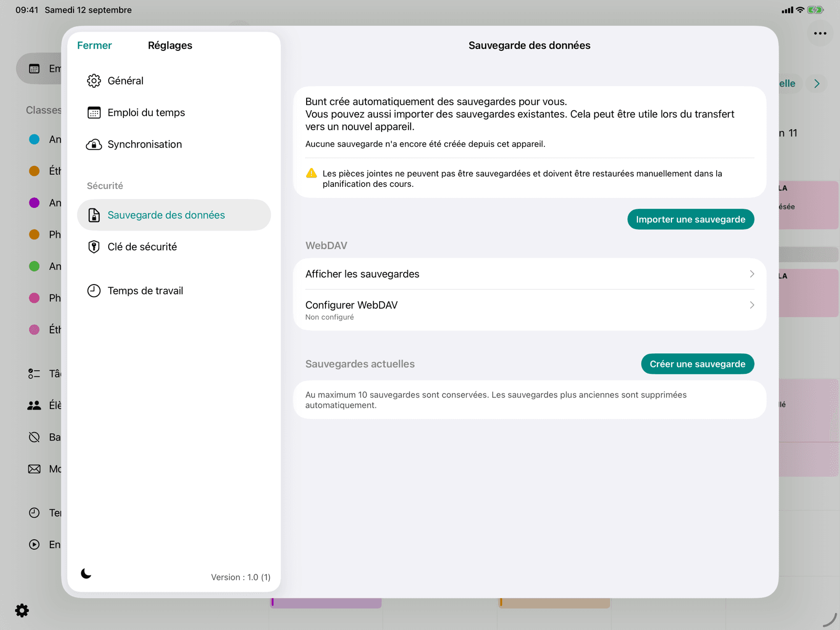Click the background tasks checklist icon
This screenshot has height=630, width=840.
click(x=34, y=374)
